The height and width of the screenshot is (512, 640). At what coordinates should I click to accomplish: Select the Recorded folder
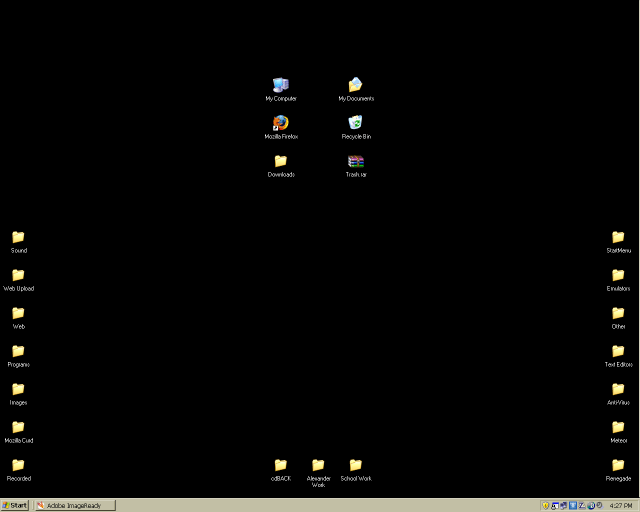pos(18,466)
